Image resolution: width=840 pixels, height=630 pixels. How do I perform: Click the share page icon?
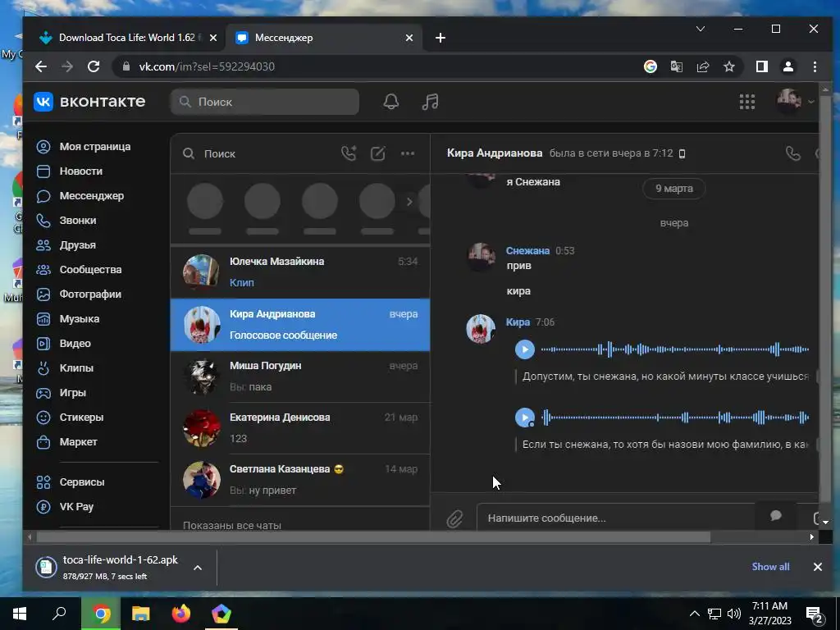(x=703, y=66)
